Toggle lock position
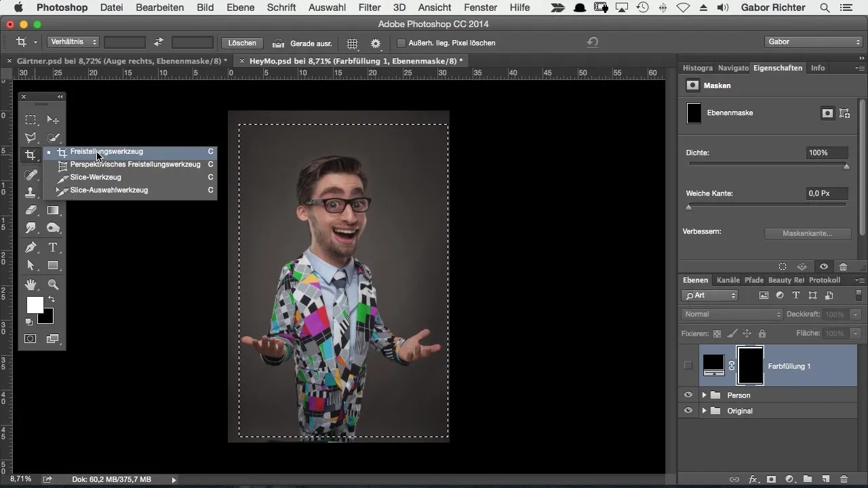 (747, 333)
